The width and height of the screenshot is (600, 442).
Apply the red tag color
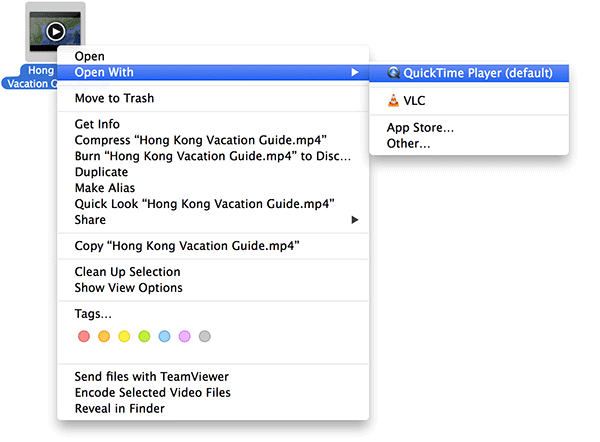click(84, 336)
